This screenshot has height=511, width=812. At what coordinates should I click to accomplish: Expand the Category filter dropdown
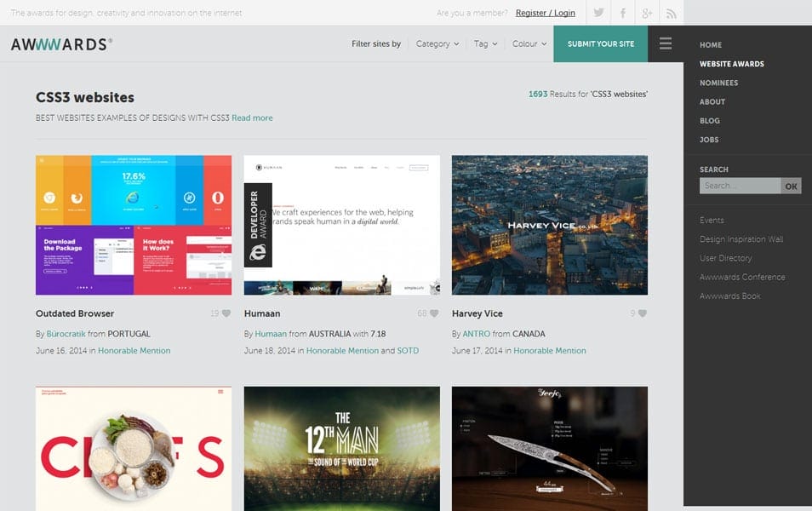(437, 43)
